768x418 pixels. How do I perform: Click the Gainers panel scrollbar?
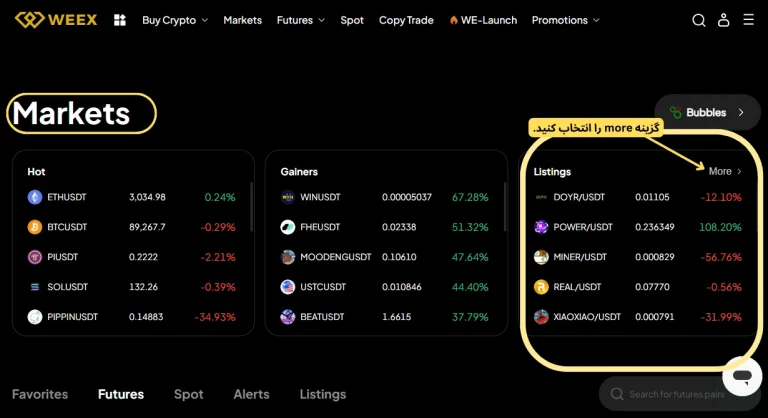coord(505,207)
